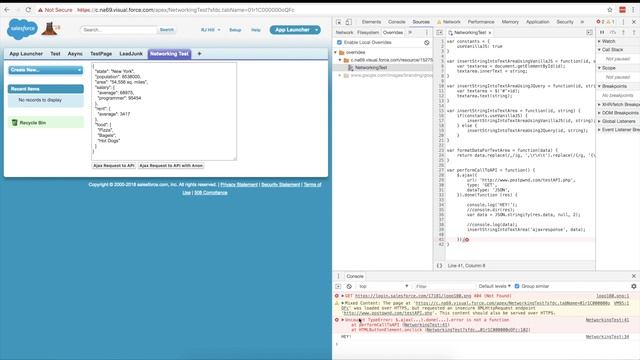
Task: Bookmark this page with the star icon
Action: click(x=610, y=9)
